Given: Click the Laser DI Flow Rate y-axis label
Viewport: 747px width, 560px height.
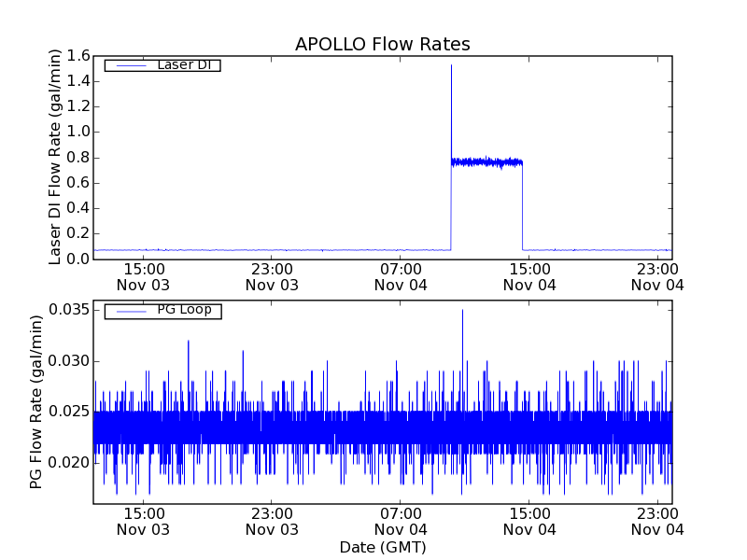Looking at the screenshot, I should [55, 157].
